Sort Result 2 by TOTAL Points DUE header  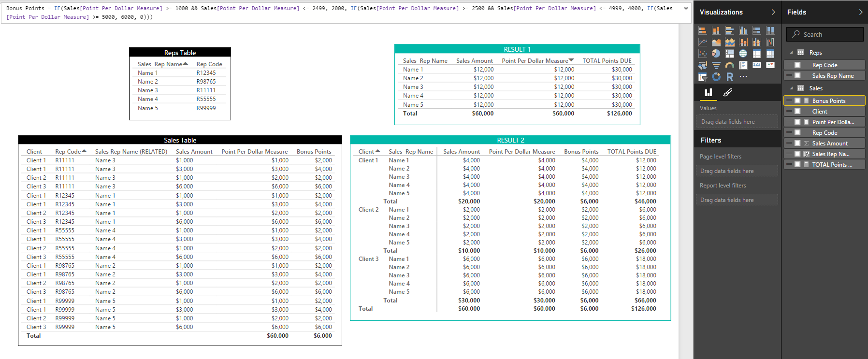pyautogui.click(x=632, y=151)
